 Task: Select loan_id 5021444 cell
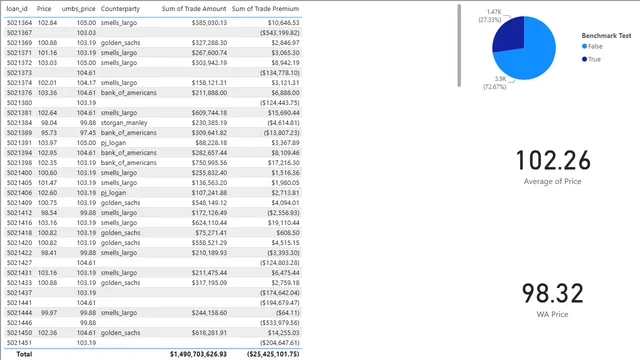click(x=19, y=313)
